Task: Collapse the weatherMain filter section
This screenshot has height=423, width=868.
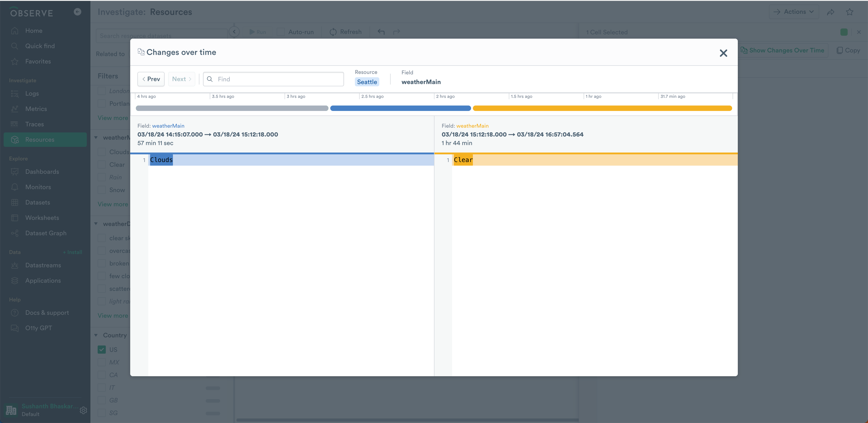Action: pyautogui.click(x=96, y=138)
